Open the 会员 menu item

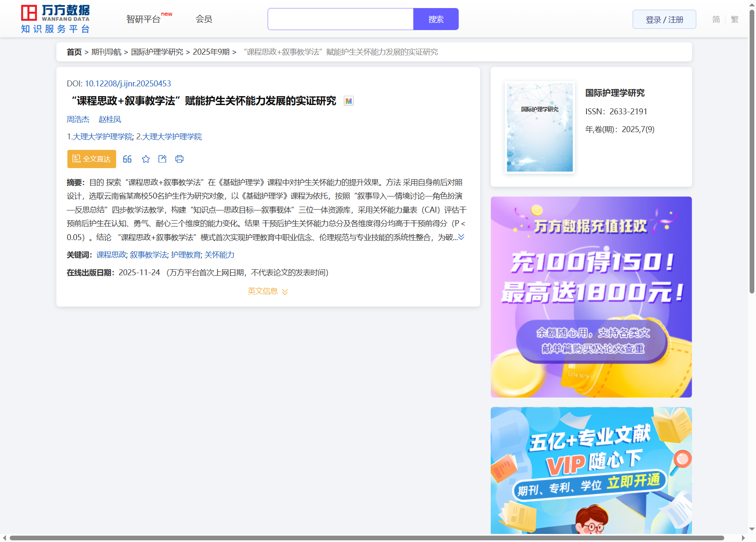click(204, 19)
